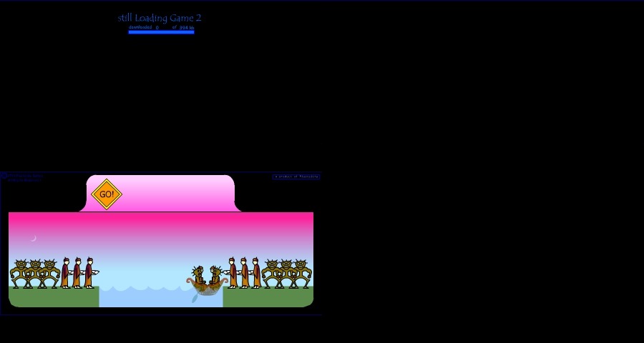Open the 'a product of Plastelina' link
This screenshot has height=343, width=644.
pos(296,177)
